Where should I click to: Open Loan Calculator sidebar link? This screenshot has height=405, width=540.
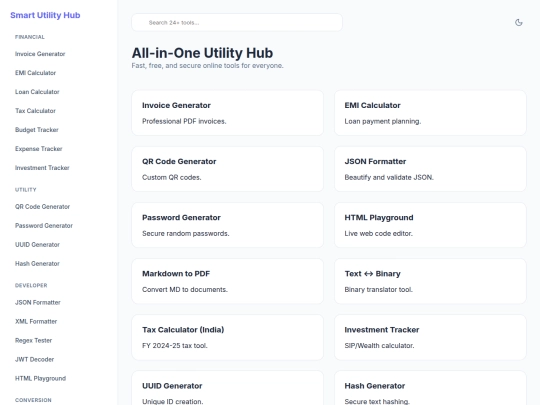(x=37, y=92)
